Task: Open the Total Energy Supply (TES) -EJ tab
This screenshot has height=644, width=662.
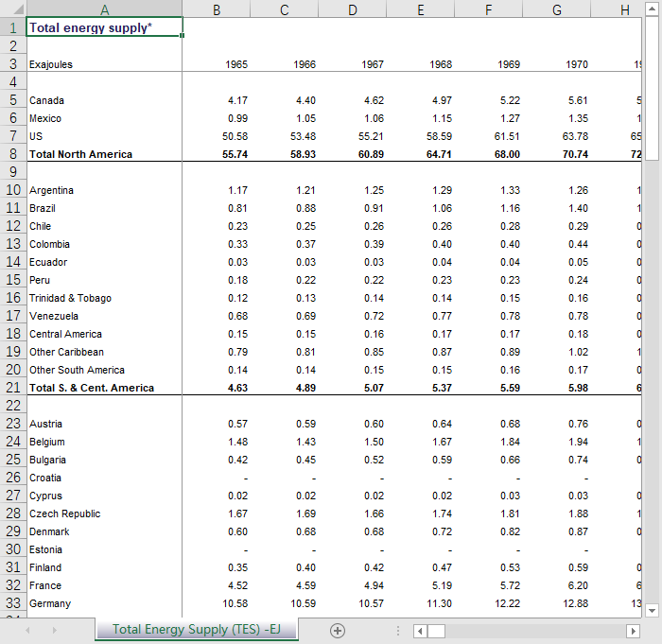Action: (196, 630)
